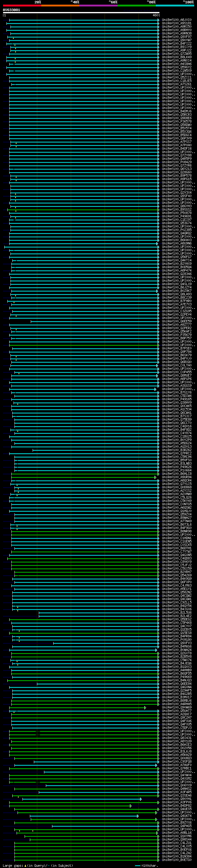This screenshot has width=197, height=868.
Task: Select hit label UniRef100_B4FI22
Action: click(177, 43)
